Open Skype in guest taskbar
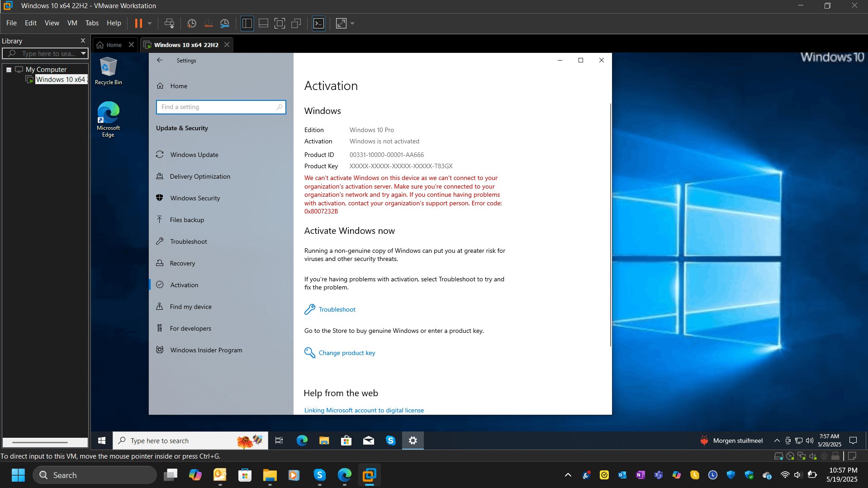This screenshot has height=488, width=868. [391, 441]
